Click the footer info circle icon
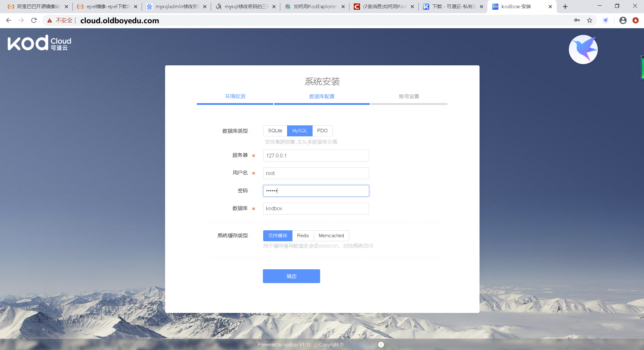This screenshot has height=350, width=644. point(381,345)
